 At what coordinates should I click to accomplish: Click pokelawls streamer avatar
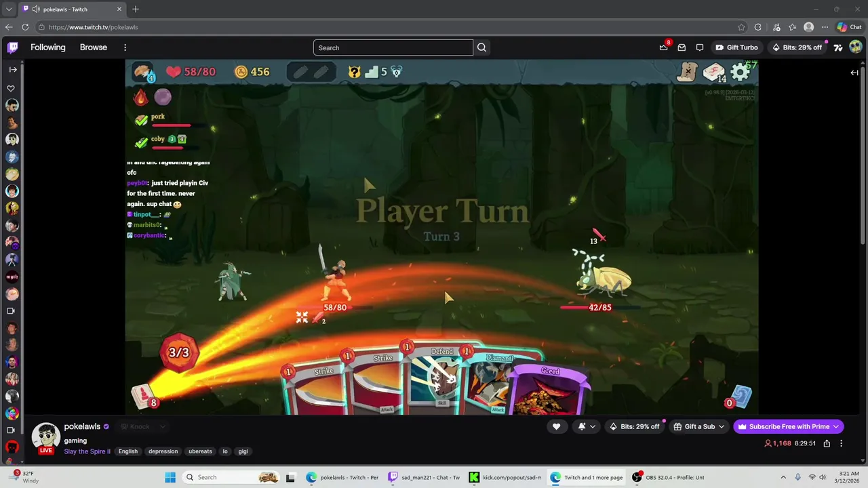46,437
